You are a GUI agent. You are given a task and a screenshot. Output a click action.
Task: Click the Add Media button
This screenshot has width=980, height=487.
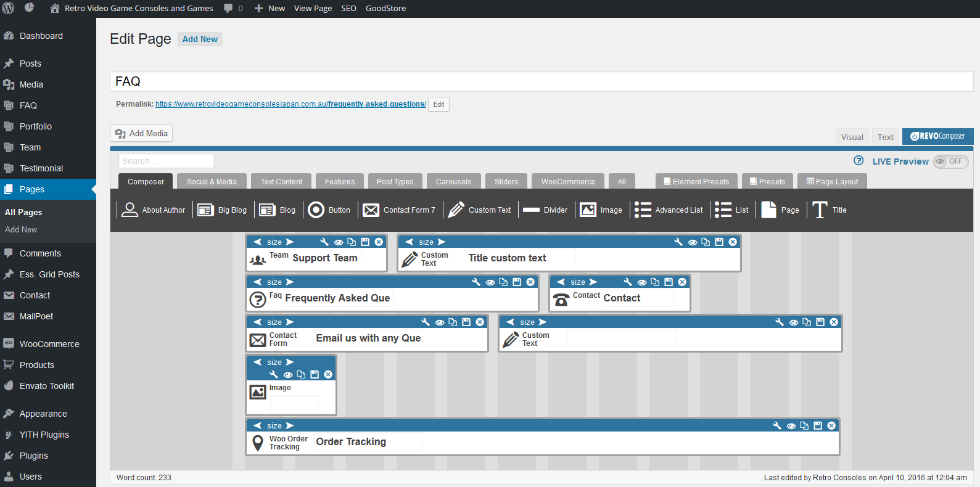141,134
